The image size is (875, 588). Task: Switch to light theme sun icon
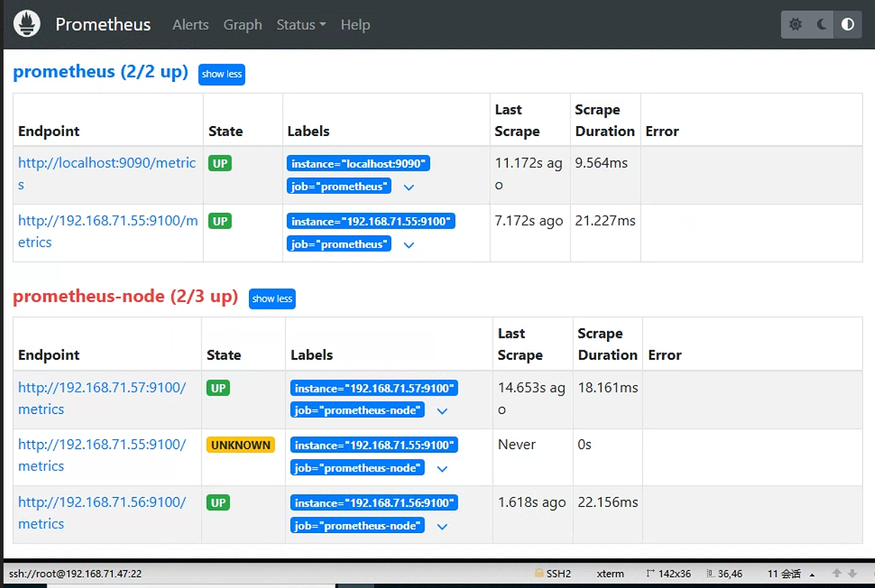[795, 25]
